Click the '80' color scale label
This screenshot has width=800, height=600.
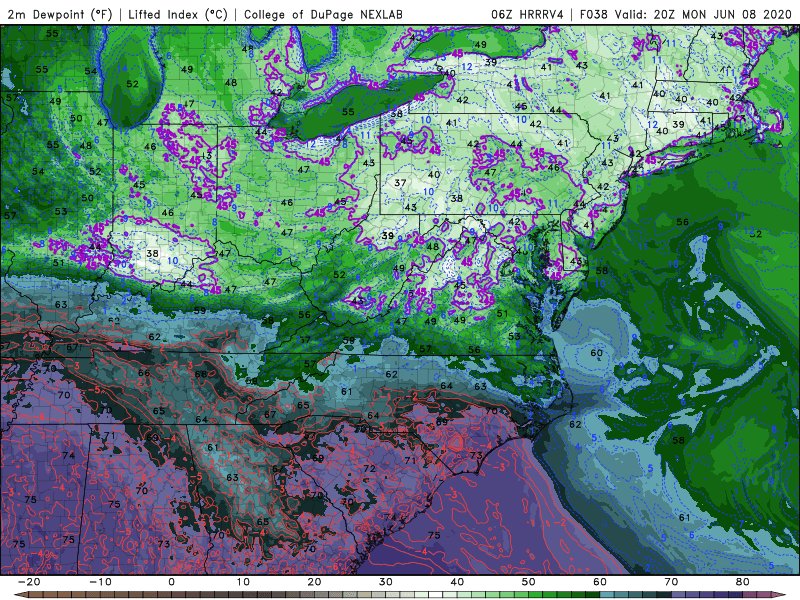tap(743, 582)
